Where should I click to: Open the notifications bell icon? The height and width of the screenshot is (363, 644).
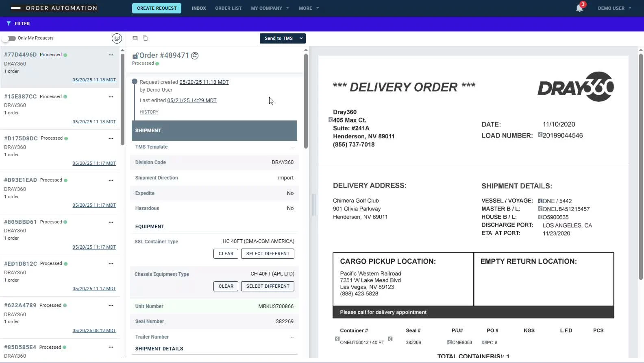(579, 8)
